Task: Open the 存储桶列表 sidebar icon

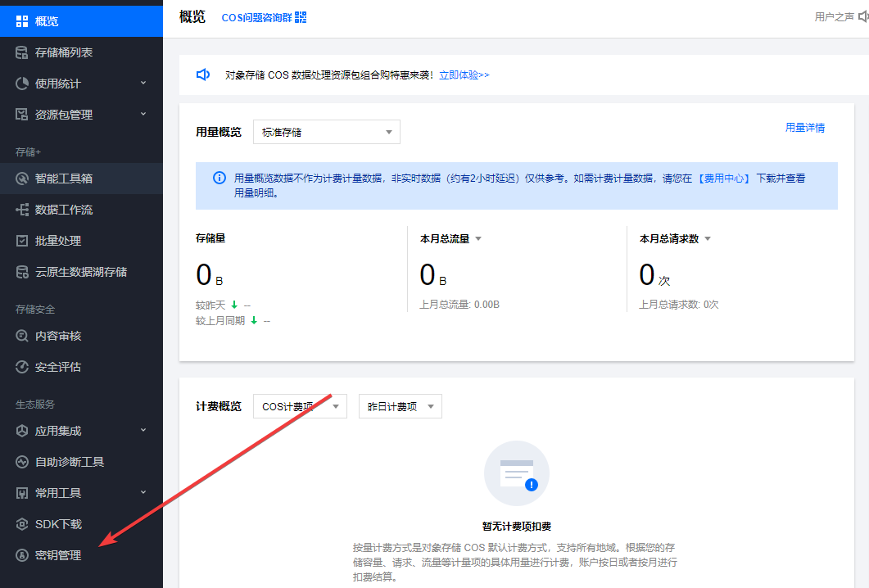Action: [x=66, y=52]
